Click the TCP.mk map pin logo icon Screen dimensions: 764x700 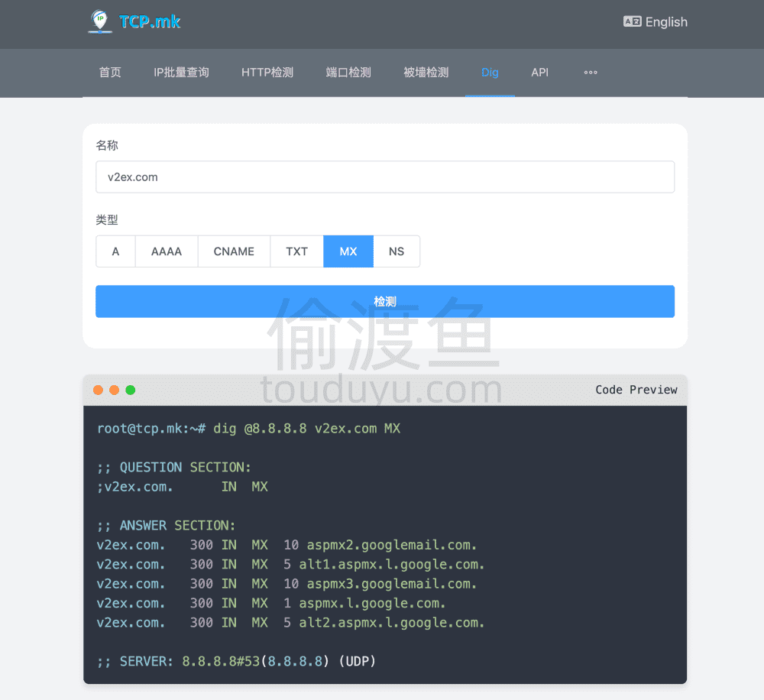tap(100, 21)
